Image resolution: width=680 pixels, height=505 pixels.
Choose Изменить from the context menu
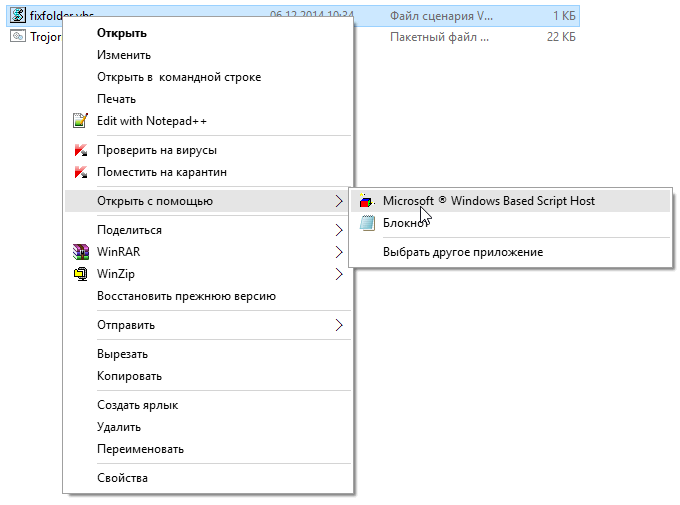tap(208, 55)
